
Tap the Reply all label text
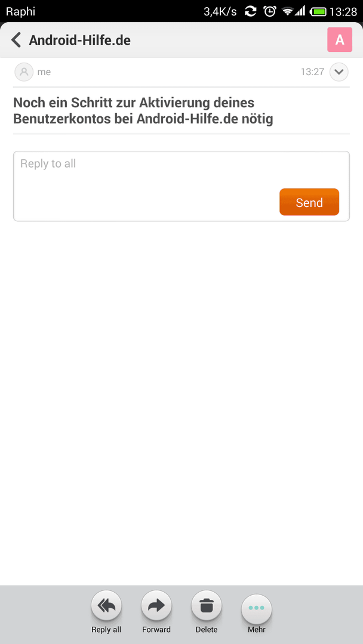(106, 630)
